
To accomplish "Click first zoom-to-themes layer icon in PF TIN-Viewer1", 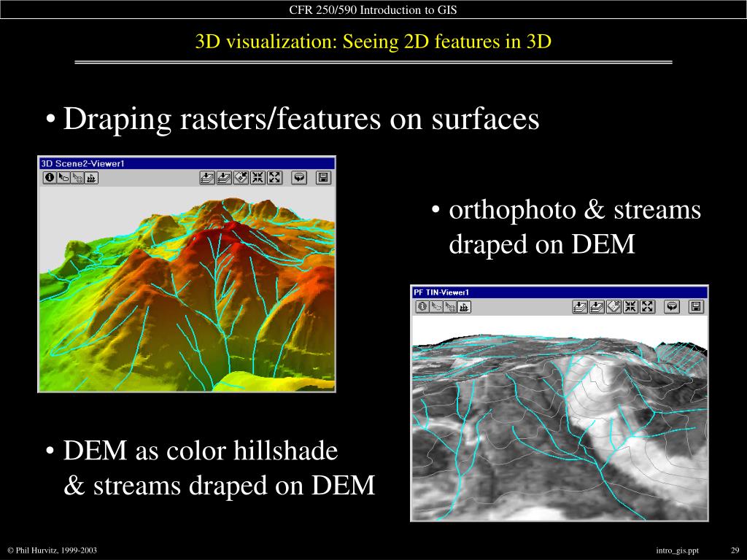I will pos(580,307).
